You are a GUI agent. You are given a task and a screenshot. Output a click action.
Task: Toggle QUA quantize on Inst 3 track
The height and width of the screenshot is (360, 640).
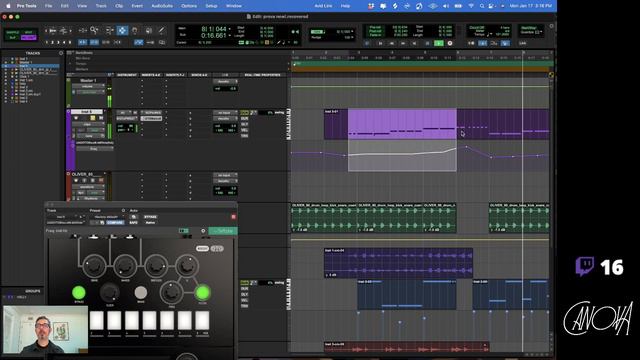(244, 113)
